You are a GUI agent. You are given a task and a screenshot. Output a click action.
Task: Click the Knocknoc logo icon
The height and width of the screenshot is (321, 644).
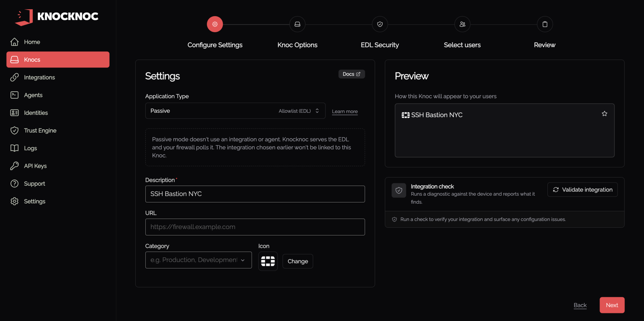pyautogui.click(x=24, y=17)
